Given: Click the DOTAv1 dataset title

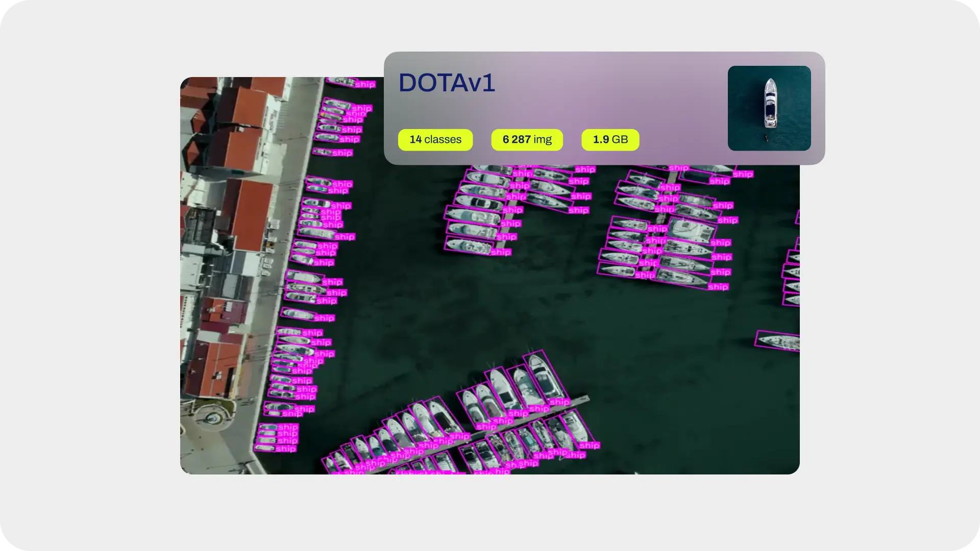Looking at the screenshot, I should point(447,83).
